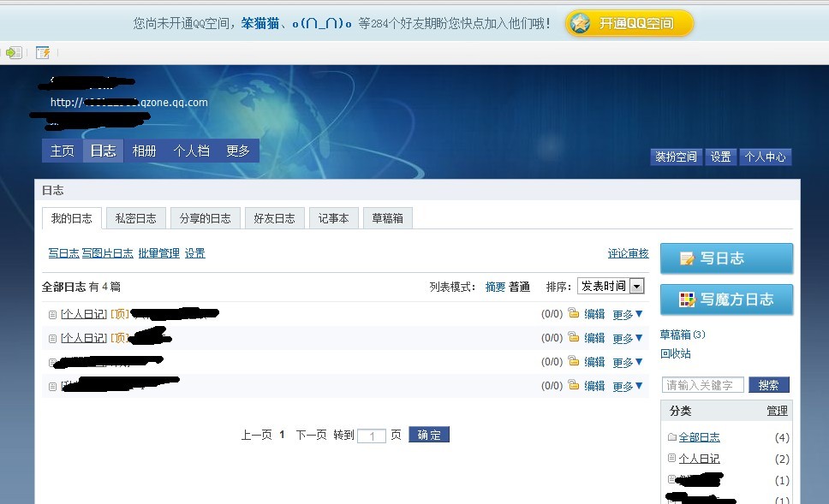Select 普通 list mode

519,287
